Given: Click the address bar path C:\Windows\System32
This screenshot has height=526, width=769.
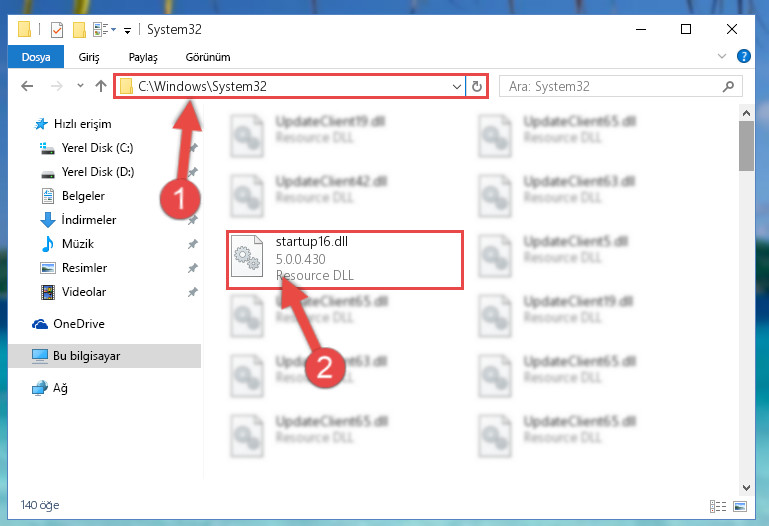Looking at the screenshot, I should pos(202,86).
